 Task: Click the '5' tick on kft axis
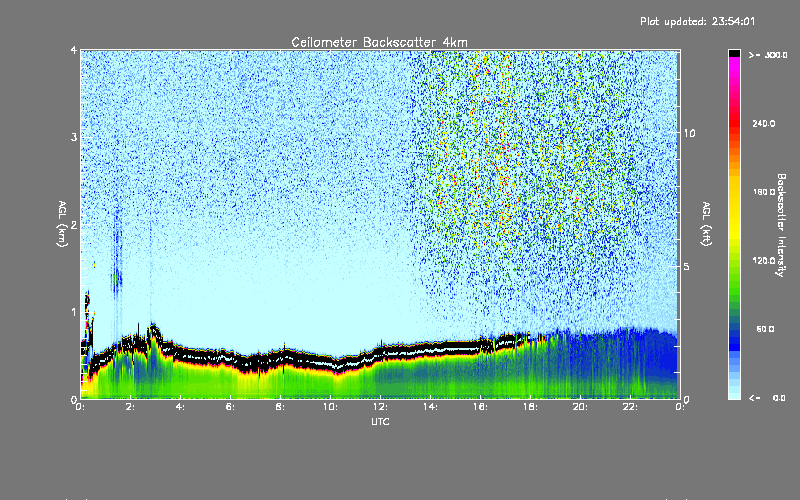pyautogui.click(x=687, y=266)
